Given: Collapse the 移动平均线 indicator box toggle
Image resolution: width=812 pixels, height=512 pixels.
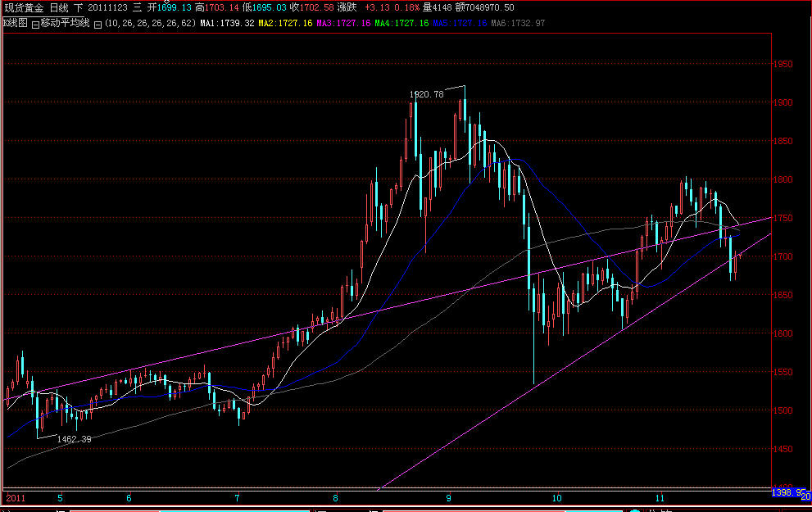Looking at the screenshot, I should pos(35,24).
